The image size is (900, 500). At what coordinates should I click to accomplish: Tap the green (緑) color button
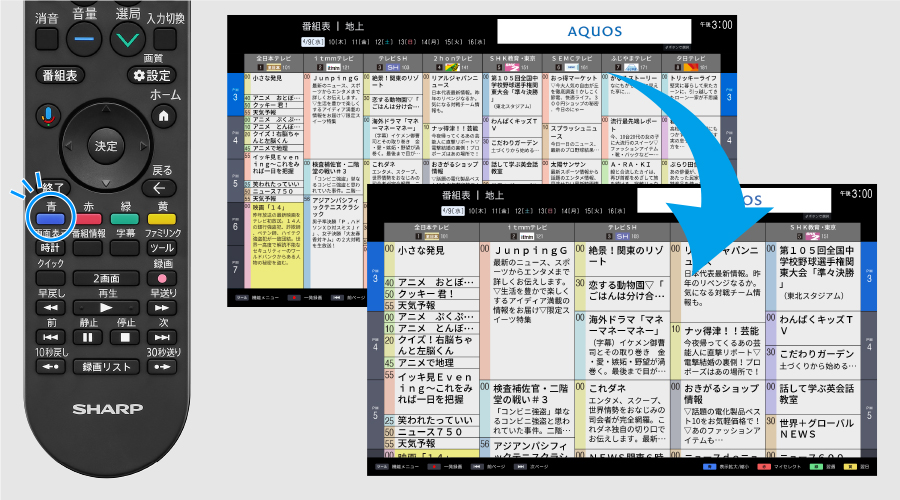point(125,219)
